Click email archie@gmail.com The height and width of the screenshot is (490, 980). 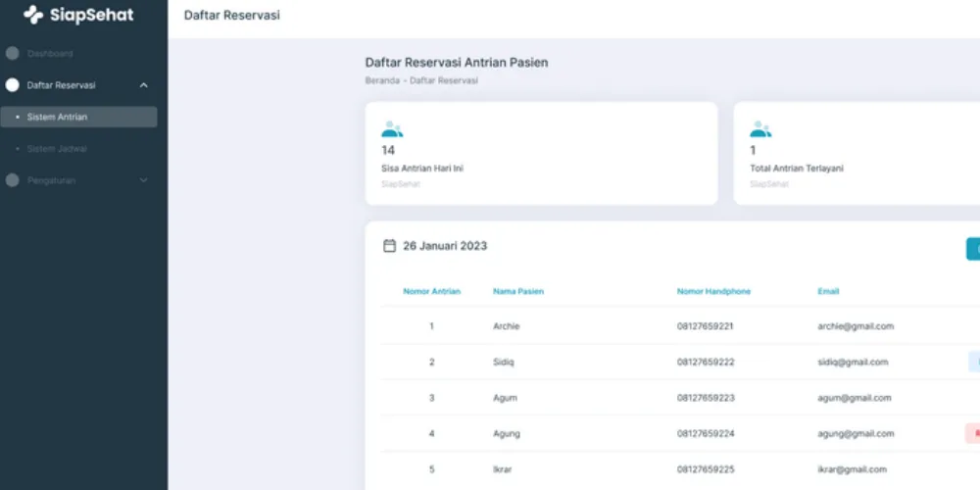(856, 326)
